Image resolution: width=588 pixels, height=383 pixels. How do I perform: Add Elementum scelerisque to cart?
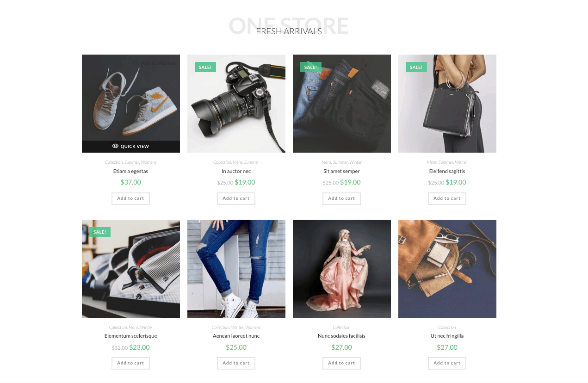(x=130, y=363)
